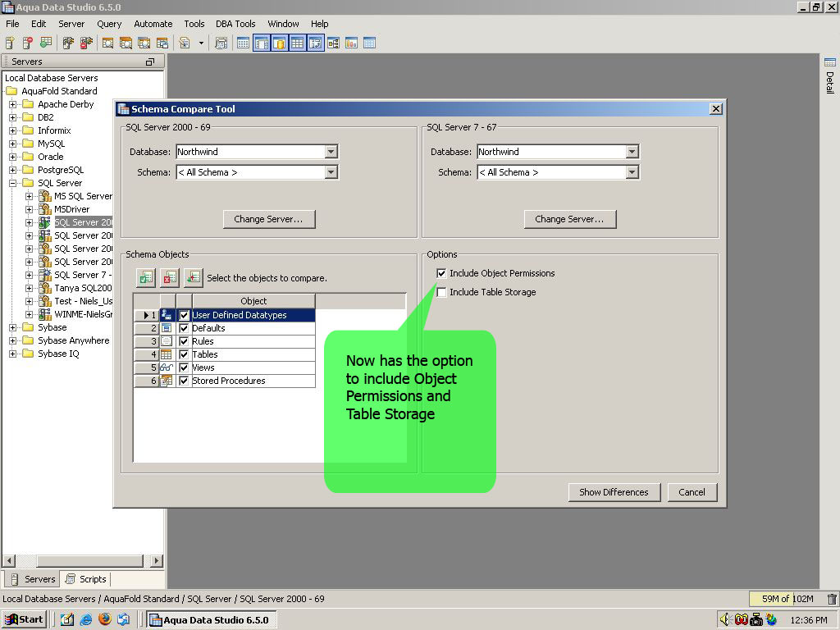Switch to the Servers bottom tab

pos(33,579)
